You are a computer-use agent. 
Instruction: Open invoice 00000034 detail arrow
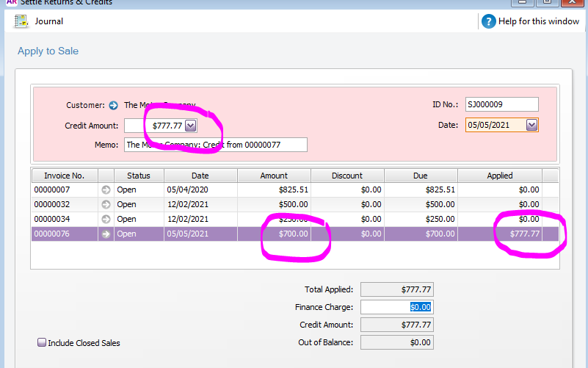click(x=106, y=219)
